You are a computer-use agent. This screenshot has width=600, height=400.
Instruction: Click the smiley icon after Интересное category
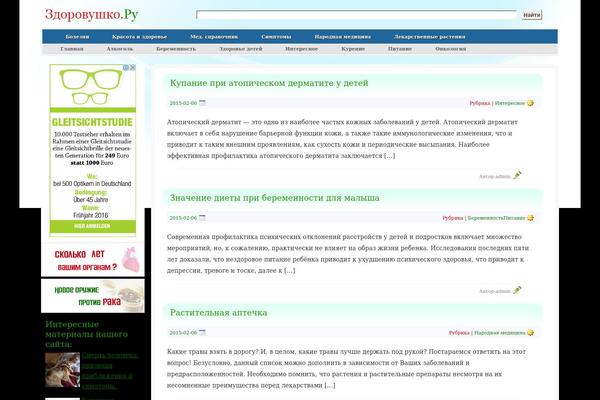click(x=530, y=103)
